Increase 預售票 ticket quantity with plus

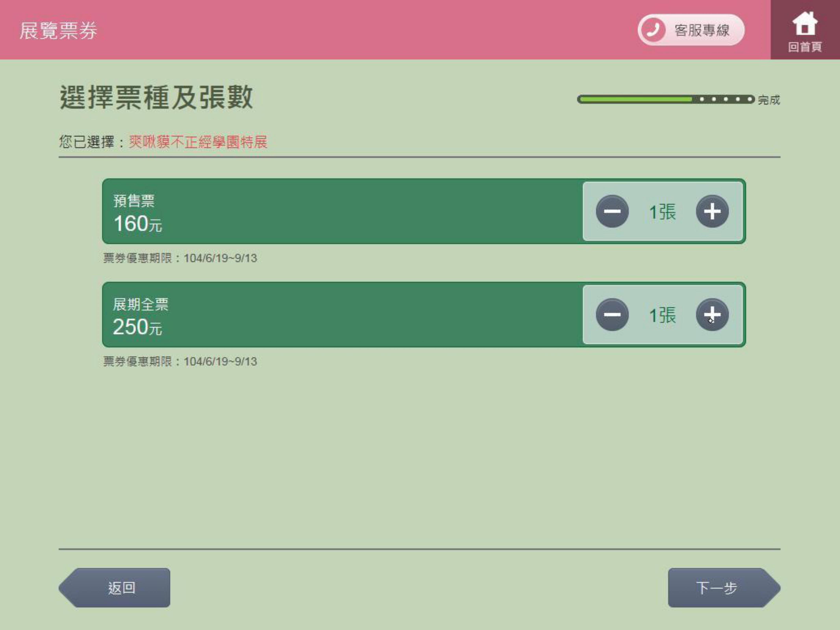coord(712,211)
